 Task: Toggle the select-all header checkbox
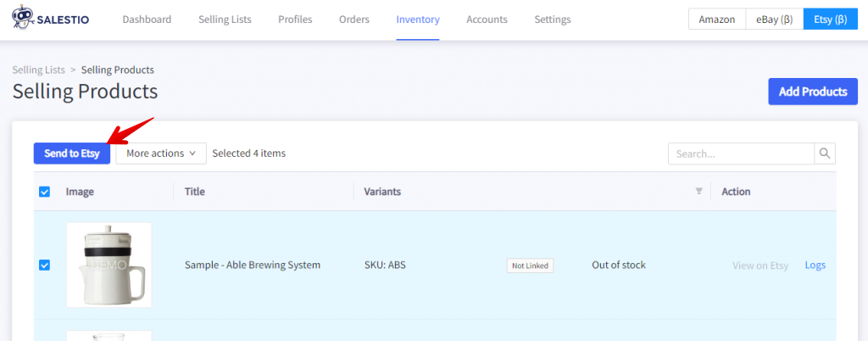pyautogui.click(x=45, y=192)
